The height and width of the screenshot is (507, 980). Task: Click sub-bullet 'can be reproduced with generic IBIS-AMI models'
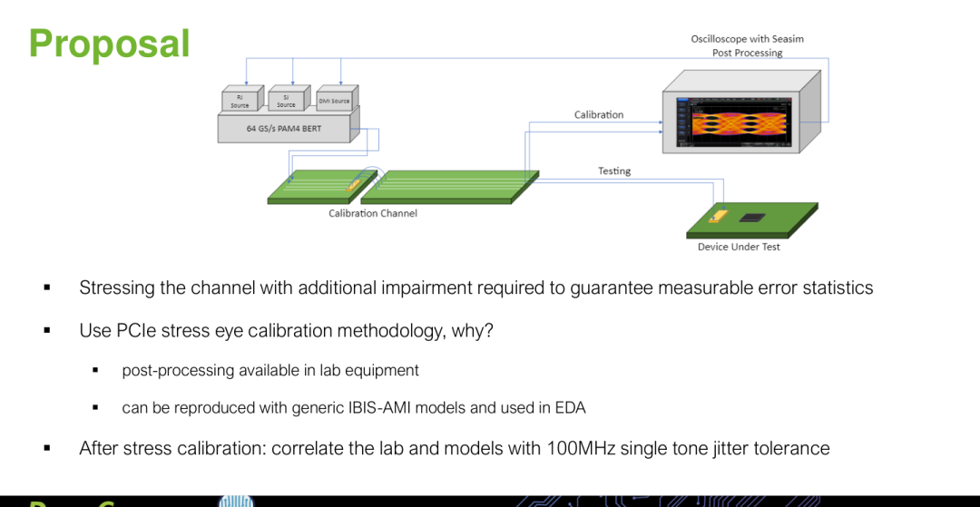click(x=355, y=408)
